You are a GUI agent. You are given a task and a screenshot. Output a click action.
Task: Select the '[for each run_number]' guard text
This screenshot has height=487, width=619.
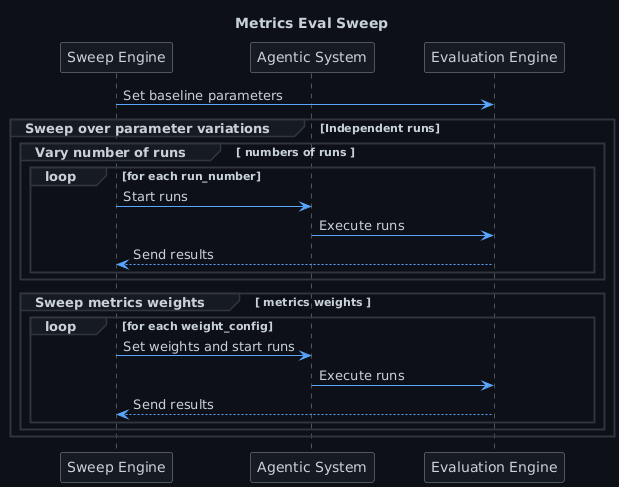click(191, 176)
